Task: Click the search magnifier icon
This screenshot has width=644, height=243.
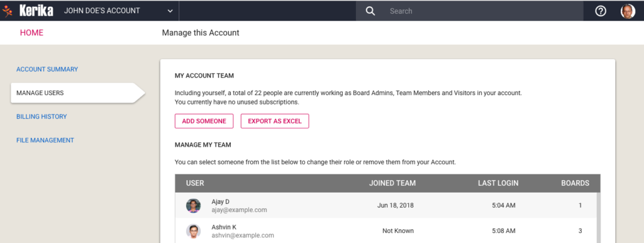Action: 370,11
